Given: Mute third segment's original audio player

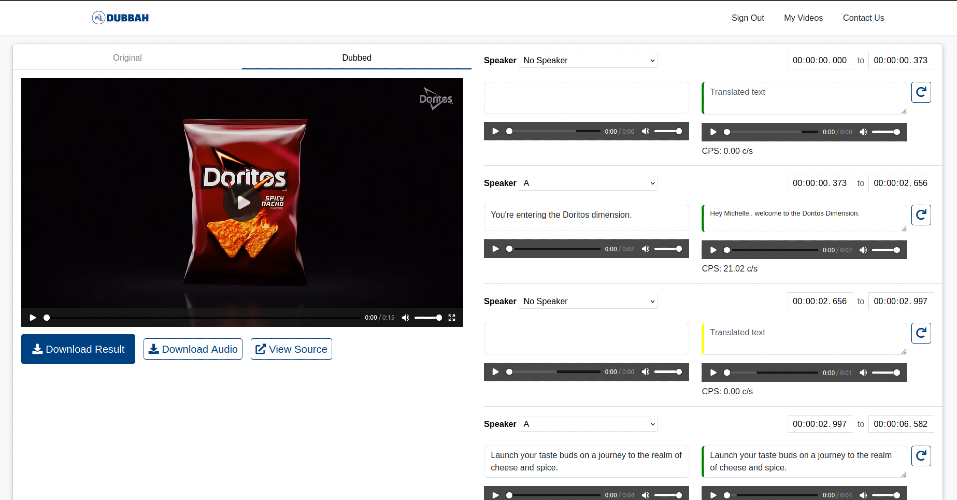Looking at the screenshot, I should 646,372.
